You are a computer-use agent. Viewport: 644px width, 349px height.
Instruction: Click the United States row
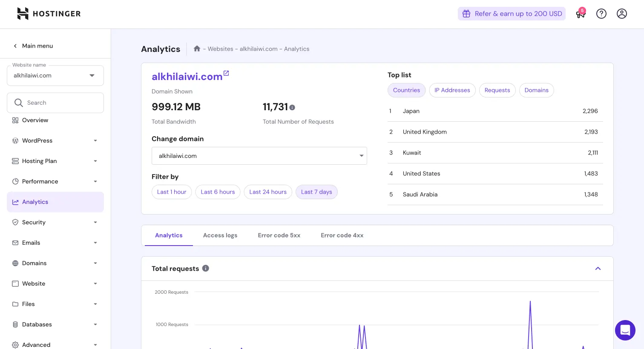pyautogui.click(x=495, y=174)
